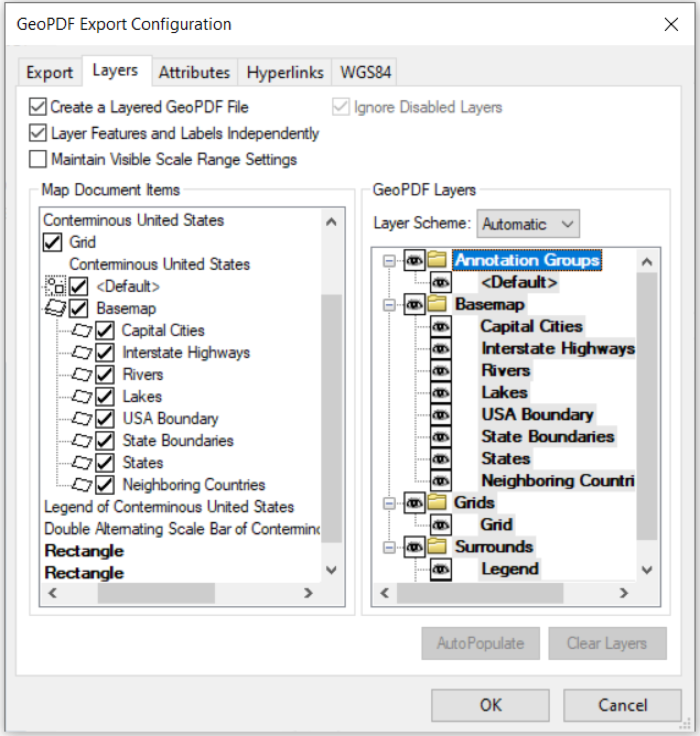Open Layer Scheme Automatic dropdown
The height and width of the screenshot is (736, 700).
coord(528,224)
